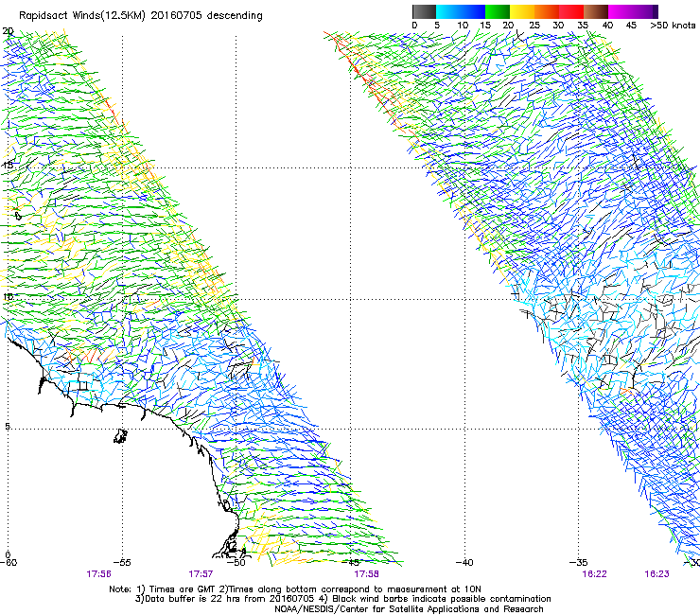Pick the red 30-35 knots legend swatch
The width and height of the screenshot is (700, 615).
[571, 11]
